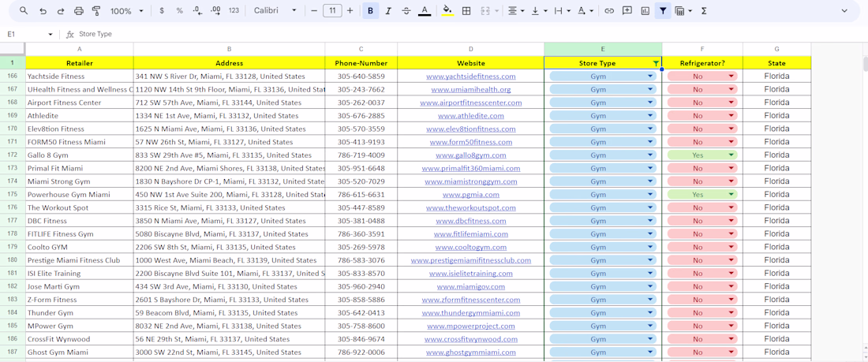
Task: Open Gallo 8 Gym's Yes refrigerator dropdown
Action: tap(731, 155)
